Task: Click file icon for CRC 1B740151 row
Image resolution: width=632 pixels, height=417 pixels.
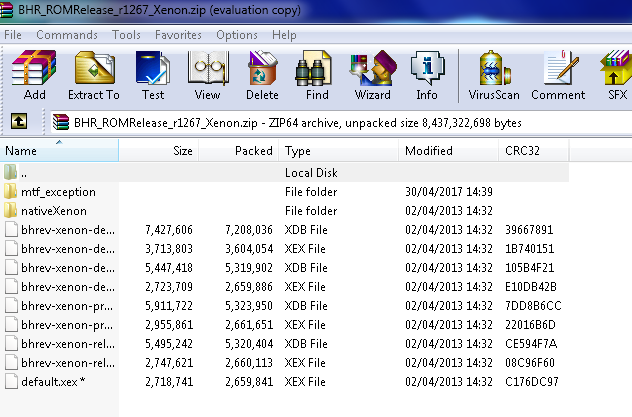Action: click(11, 249)
